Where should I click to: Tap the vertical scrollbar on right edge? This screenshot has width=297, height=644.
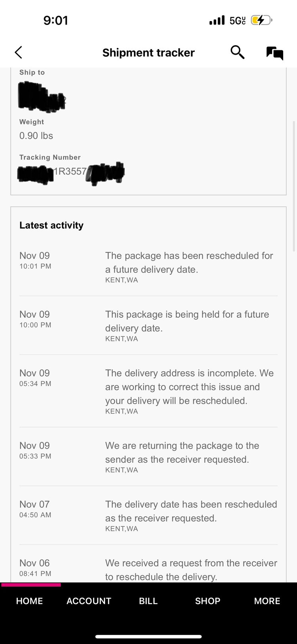click(x=294, y=186)
